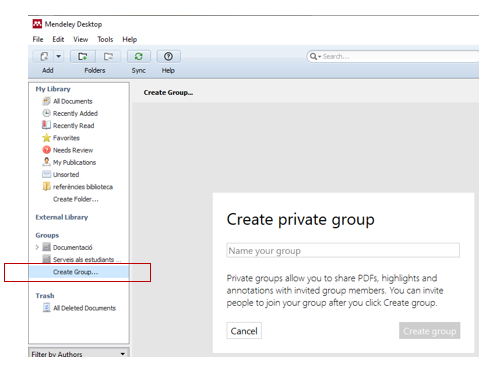Click the referències biblioteca folder icon
This screenshot has height=376, width=499.
(47, 186)
